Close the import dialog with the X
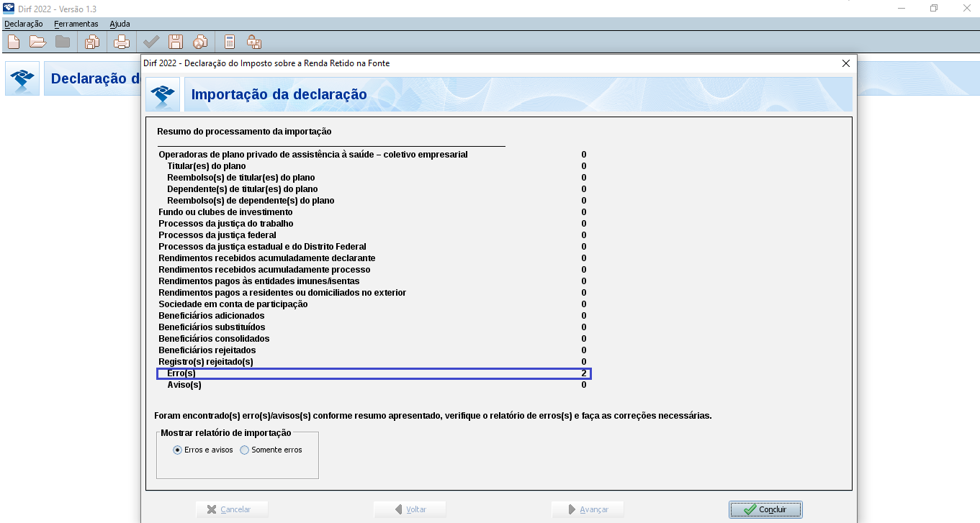Viewport: 980px width, 523px height. 846,63
